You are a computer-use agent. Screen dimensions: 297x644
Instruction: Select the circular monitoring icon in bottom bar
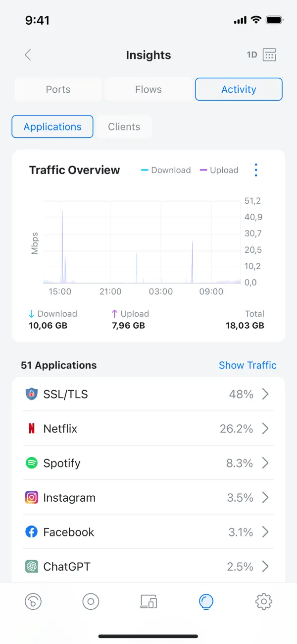pos(91,601)
